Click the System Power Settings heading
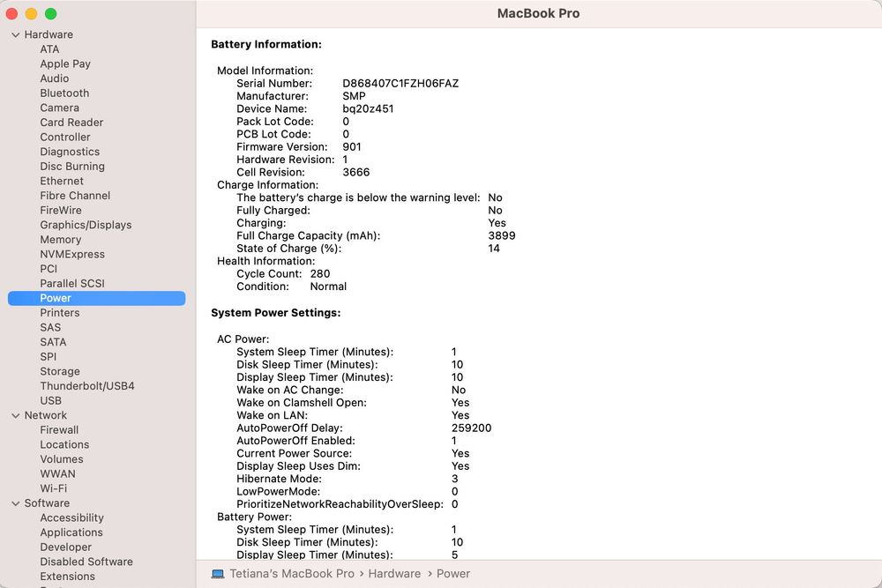The width and height of the screenshot is (882, 588). click(275, 313)
